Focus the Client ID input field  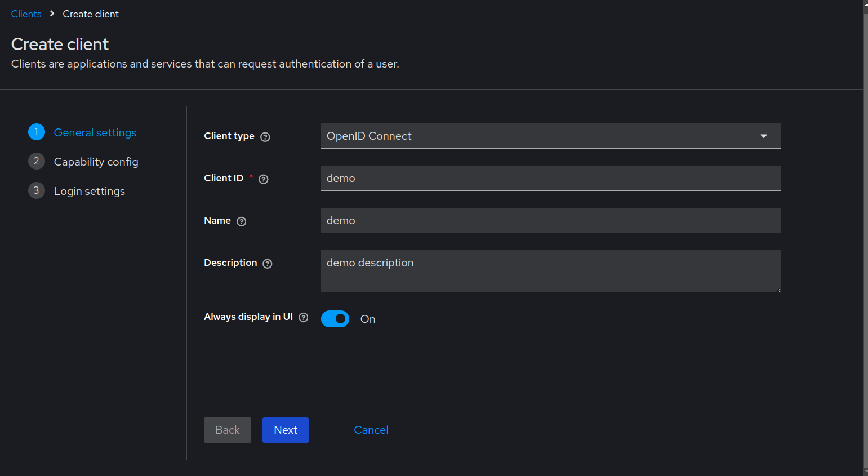(x=550, y=178)
